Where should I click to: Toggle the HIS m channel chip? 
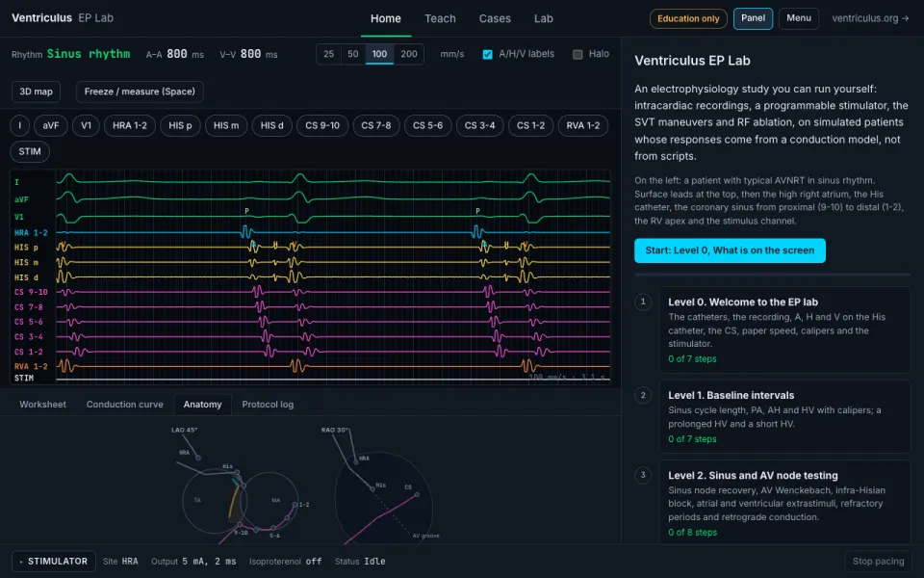[226, 125]
